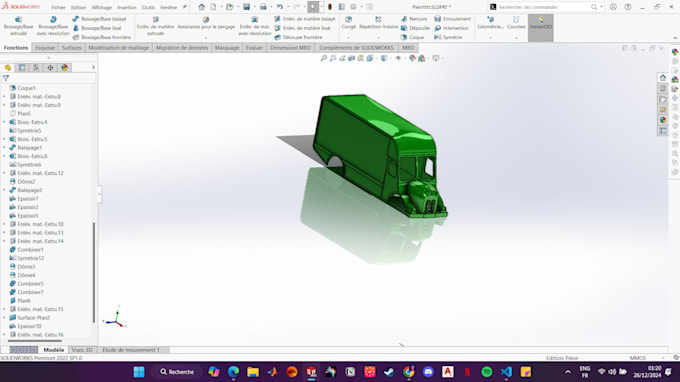Viewport: 680px width, 382px height.
Task: Expand the Enlèv. mat.-Extru.8 feature
Action: tap(4, 97)
